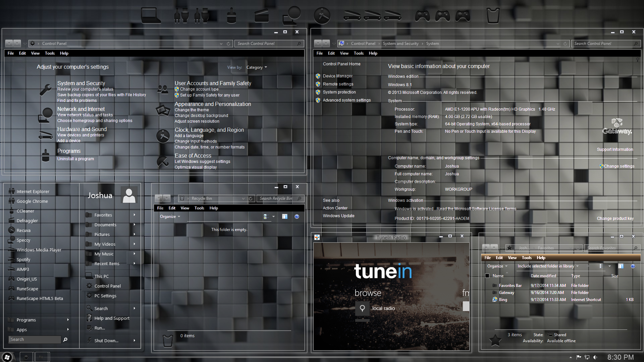Refresh the Control Panel address bar
644x362 pixels.
click(x=228, y=44)
